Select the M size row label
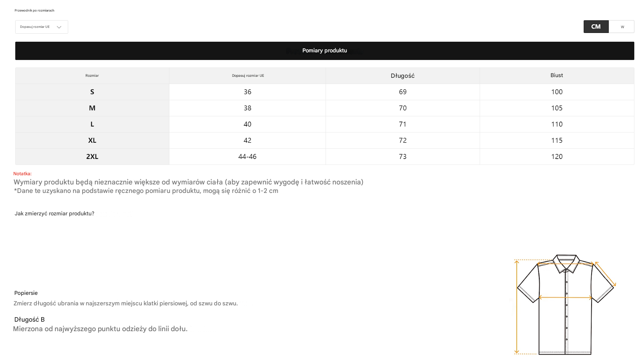Viewport: 644px width, 358px height. 92,108
